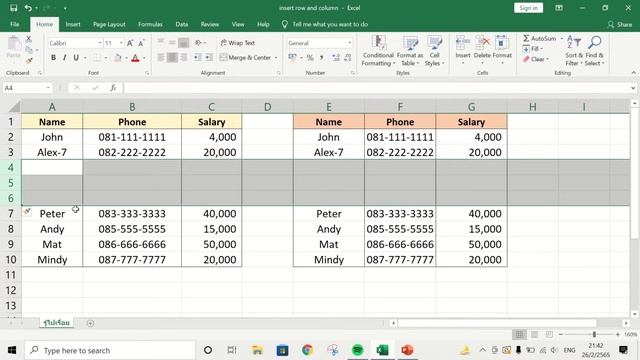Screen dimensions: 640x360
Task: Switch to the Page Layout tab
Action: 109,24
